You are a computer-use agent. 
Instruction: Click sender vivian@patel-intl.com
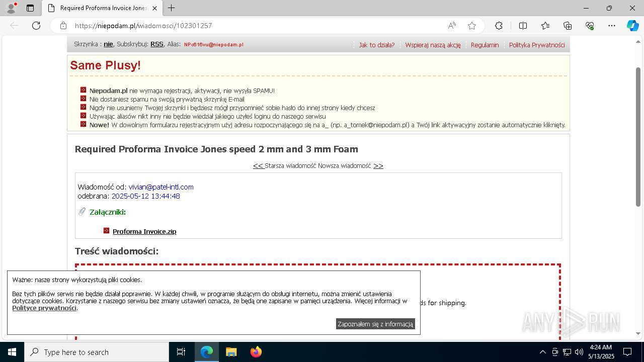pos(161,187)
